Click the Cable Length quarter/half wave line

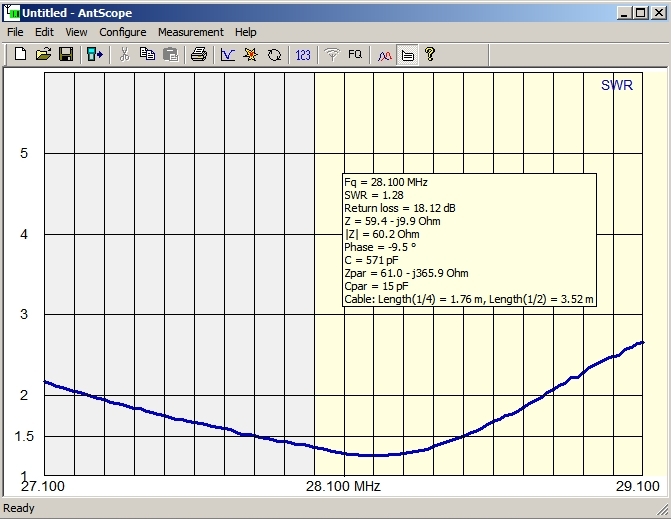[x=469, y=299]
